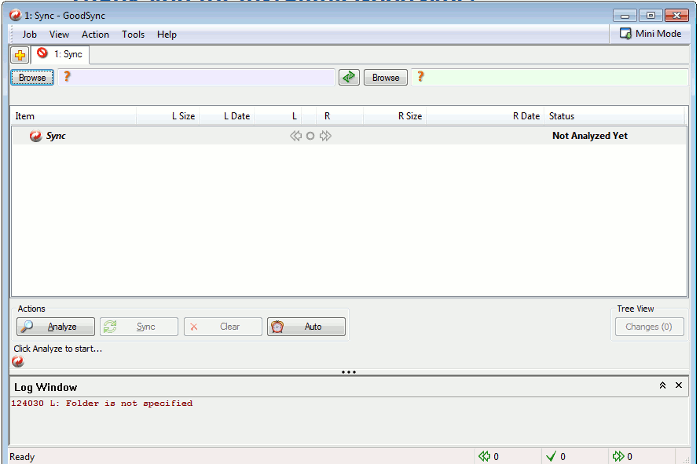Viewport: 700px width, 464px height.
Task: Click the left-to-right arrow in Sync row
Action: point(325,136)
